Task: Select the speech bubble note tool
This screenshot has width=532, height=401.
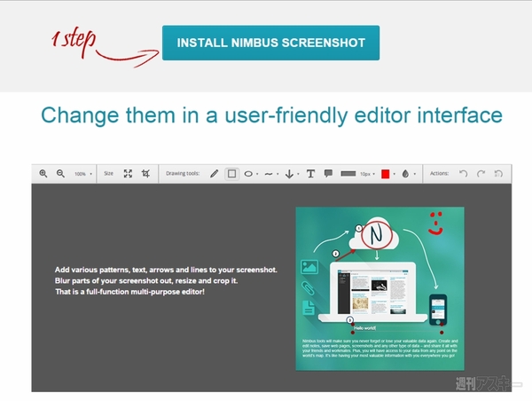Action: tap(328, 174)
